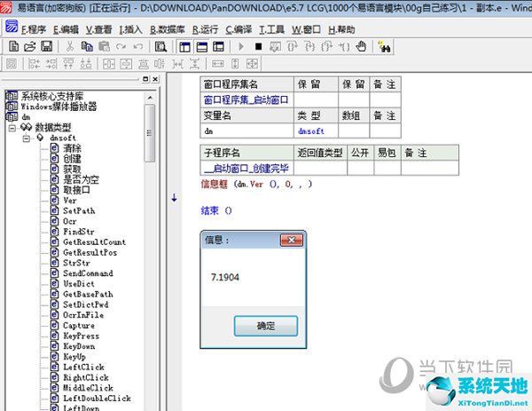Select Windows媒体播放器 library item
This screenshot has width=532, height=411.
[x=59, y=107]
